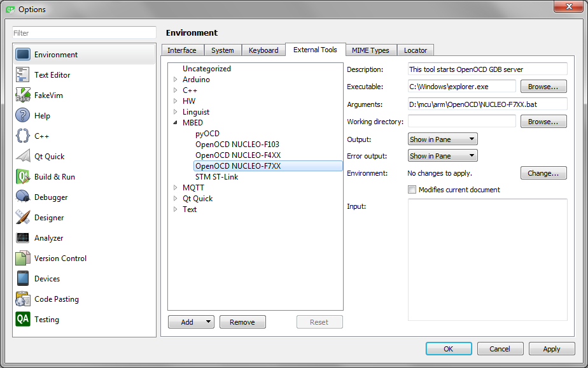The image size is (588, 368).
Task: Click Browse next to Executable
Action: tap(543, 87)
